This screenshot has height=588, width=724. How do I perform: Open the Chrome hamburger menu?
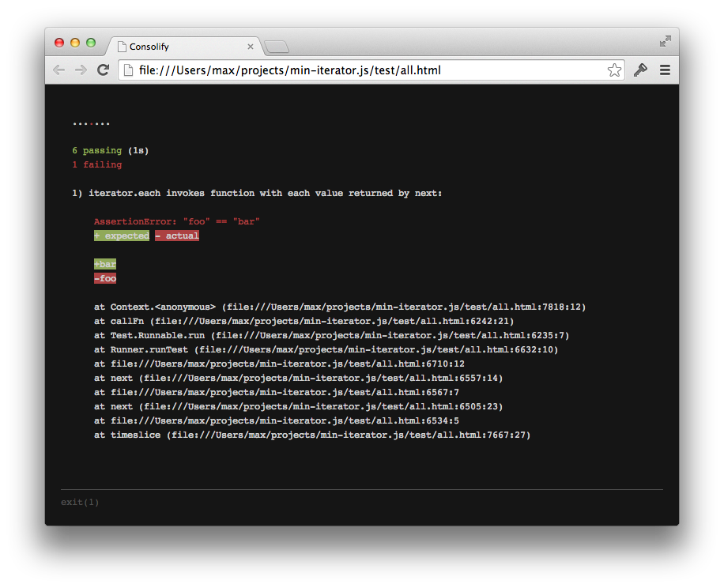(x=665, y=70)
